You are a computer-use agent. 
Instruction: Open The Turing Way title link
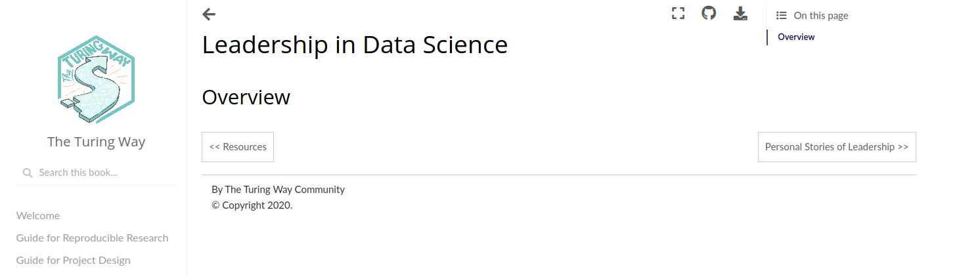97,142
